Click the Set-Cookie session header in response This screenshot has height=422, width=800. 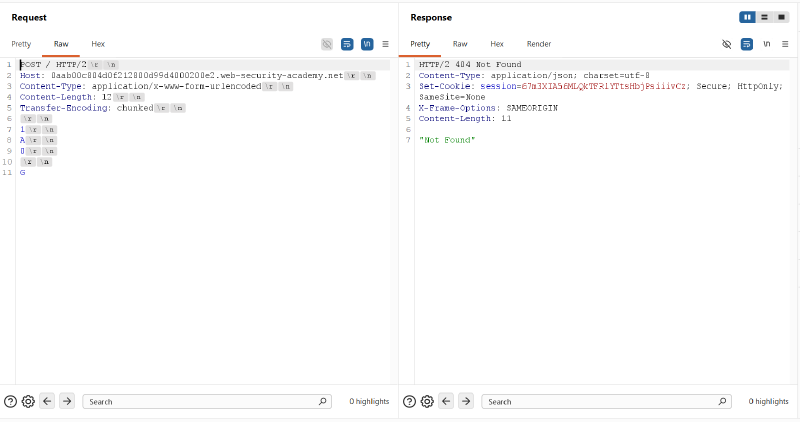[601, 91]
